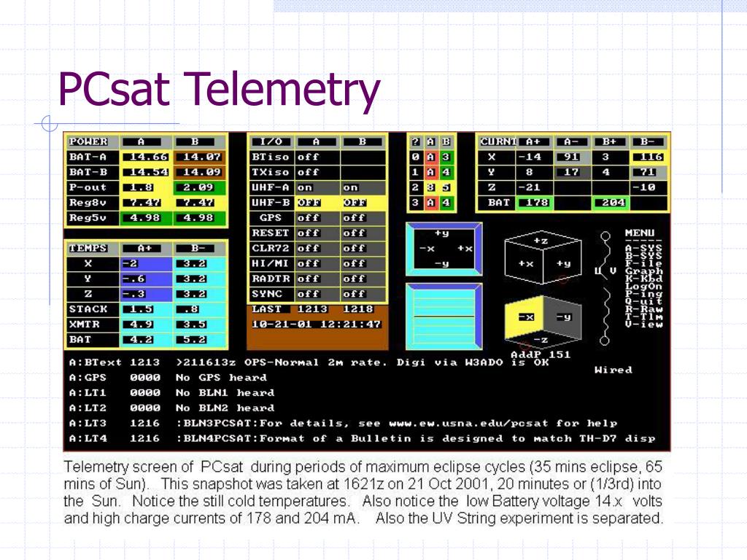
Task: Click the PCsat Telemetry slide title
Action: (x=219, y=90)
